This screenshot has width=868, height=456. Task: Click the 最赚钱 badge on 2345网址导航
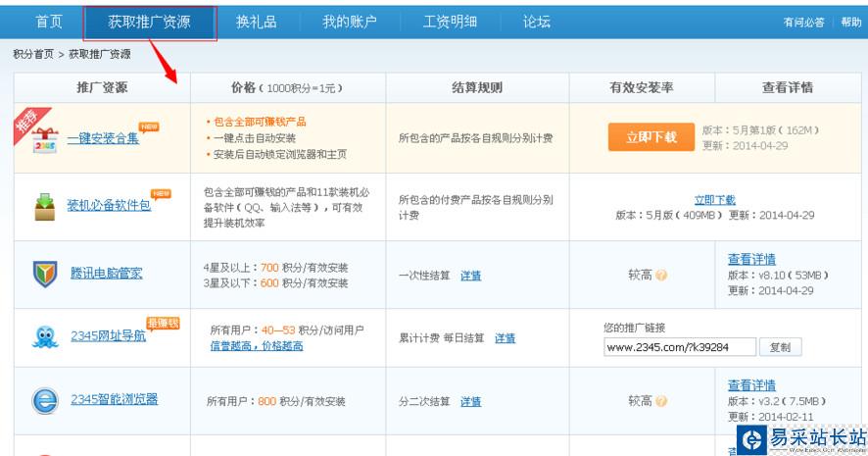[x=164, y=323]
